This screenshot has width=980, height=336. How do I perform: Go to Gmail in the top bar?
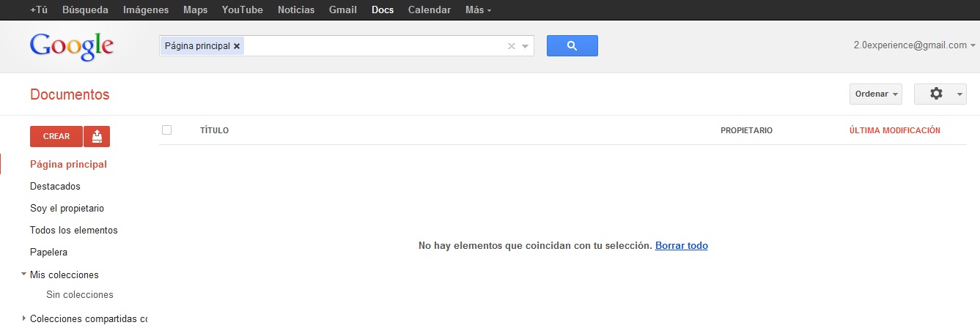pyautogui.click(x=343, y=10)
